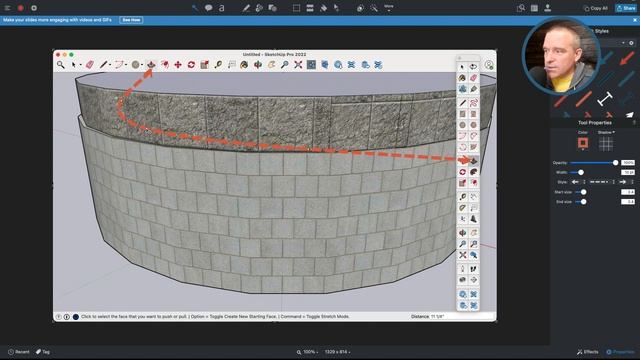Image resolution: width=640 pixels, height=360 pixels.
Task: Click the See How button in the banner
Action: (x=131, y=20)
